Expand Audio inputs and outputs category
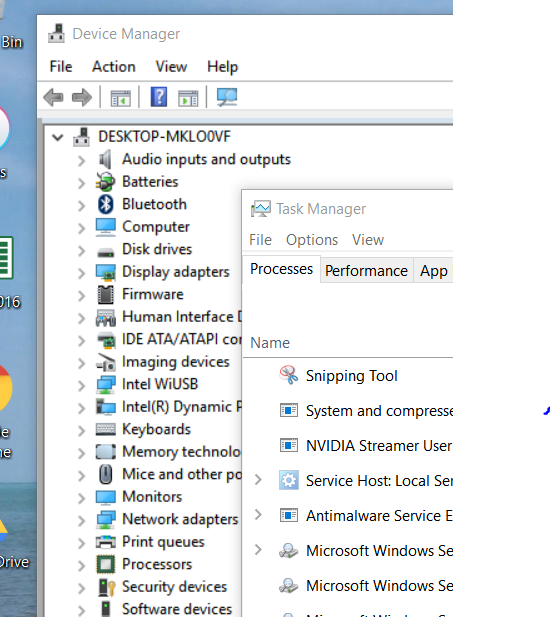 click(81, 161)
